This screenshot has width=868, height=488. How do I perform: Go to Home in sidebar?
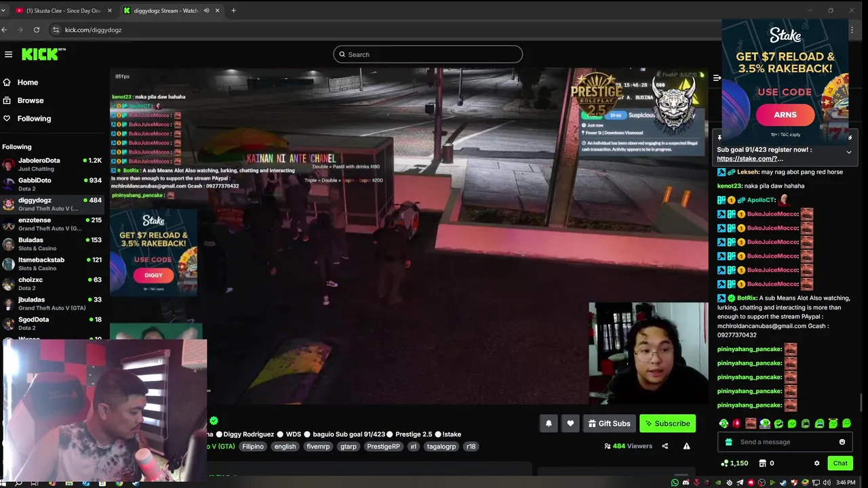coord(28,82)
